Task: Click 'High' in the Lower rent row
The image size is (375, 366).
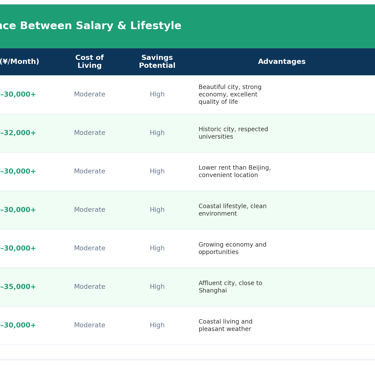Action: [x=157, y=171]
